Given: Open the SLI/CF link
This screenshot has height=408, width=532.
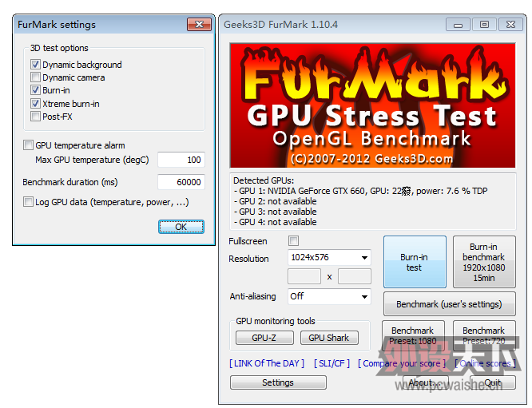Looking at the screenshot, I should pos(332,363).
